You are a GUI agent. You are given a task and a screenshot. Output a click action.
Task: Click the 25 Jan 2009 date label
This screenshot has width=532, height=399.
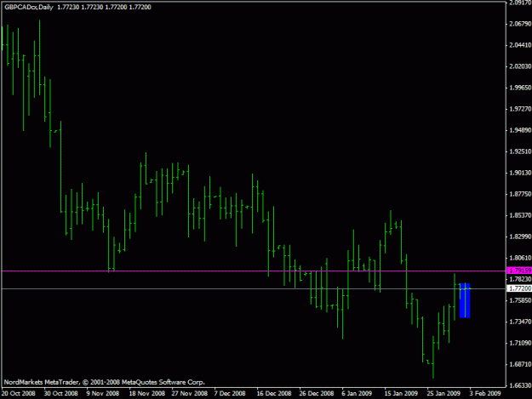pos(443,394)
